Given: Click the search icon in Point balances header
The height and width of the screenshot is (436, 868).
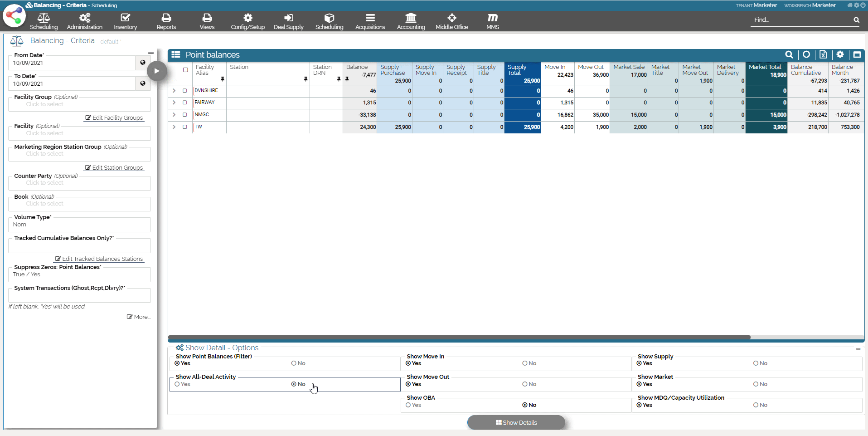Looking at the screenshot, I should click(789, 55).
